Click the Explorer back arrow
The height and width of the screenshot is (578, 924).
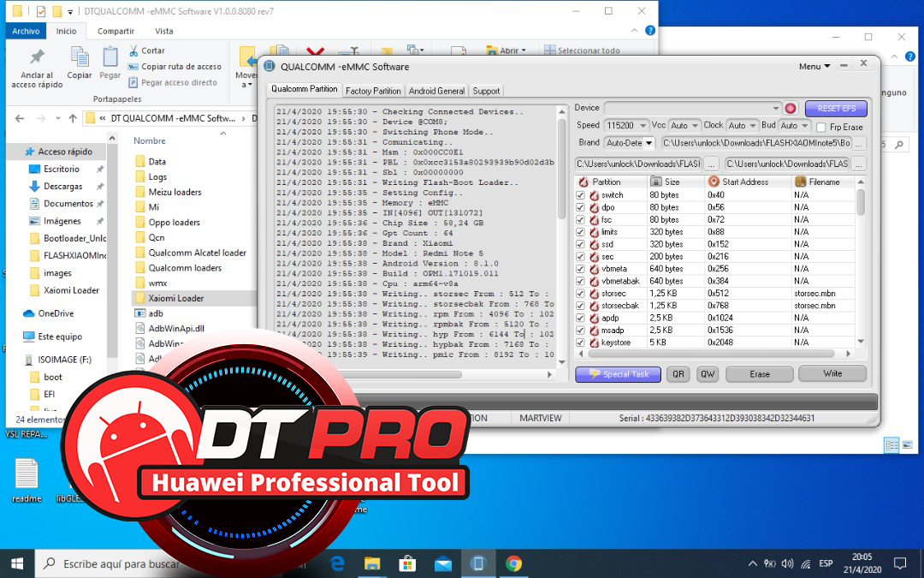point(20,118)
